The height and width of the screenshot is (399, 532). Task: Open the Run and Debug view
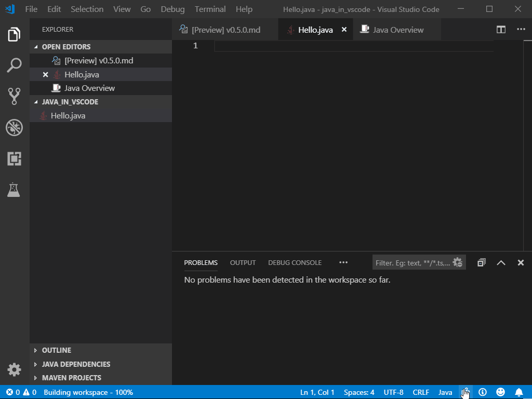(x=14, y=127)
